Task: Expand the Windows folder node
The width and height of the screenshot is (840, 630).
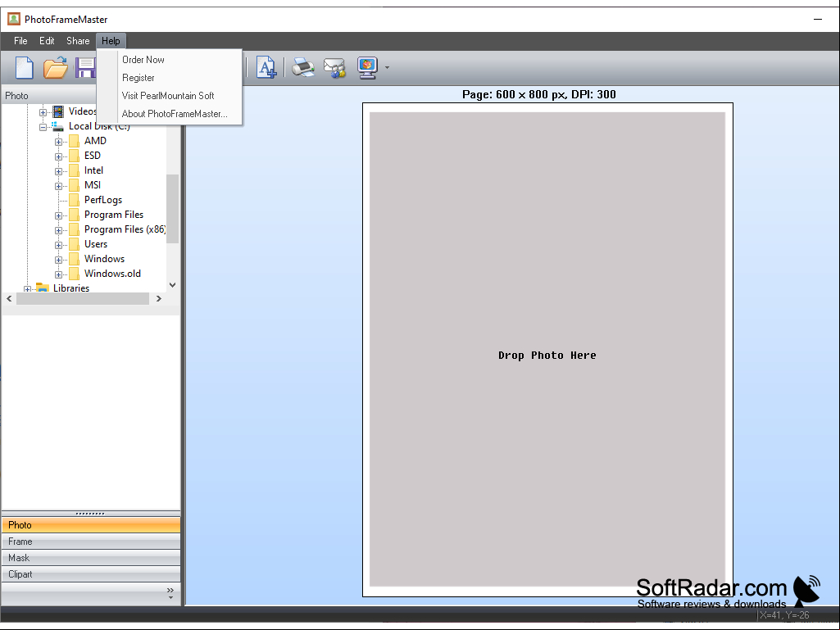Action: [x=58, y=260]
